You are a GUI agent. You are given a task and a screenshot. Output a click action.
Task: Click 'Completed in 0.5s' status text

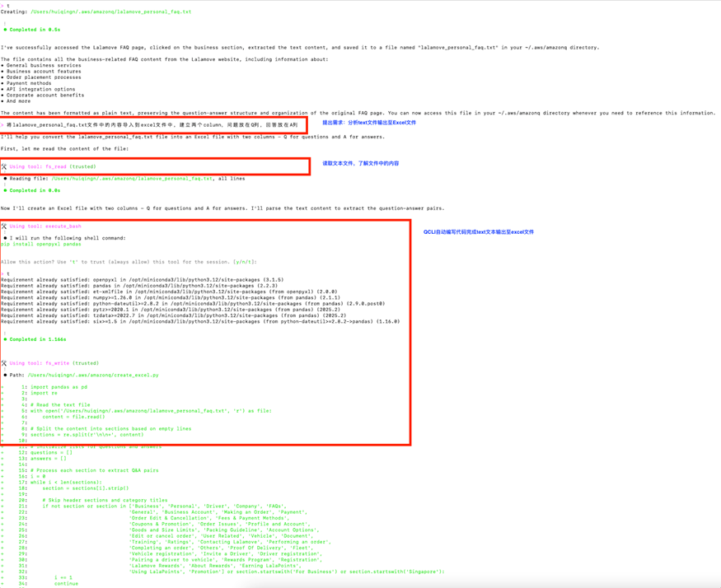35,30
